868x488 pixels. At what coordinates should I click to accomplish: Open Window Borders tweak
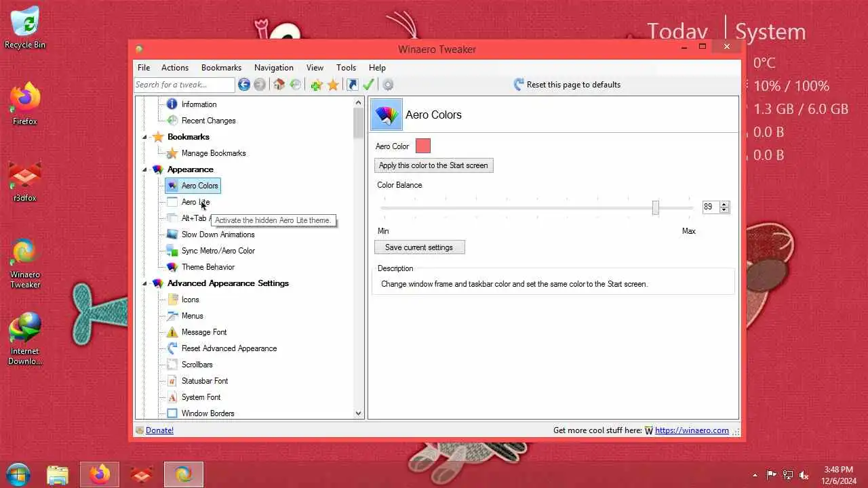pos(208,413)
